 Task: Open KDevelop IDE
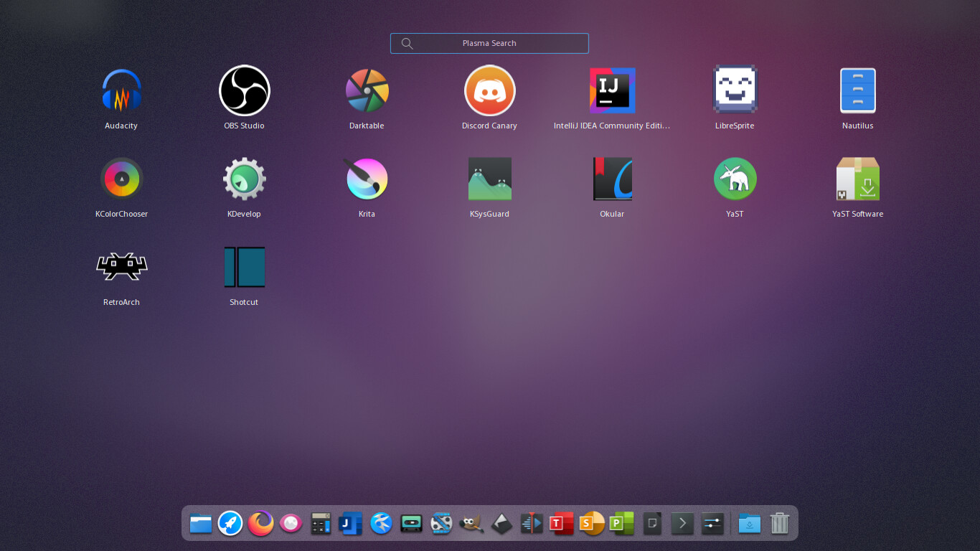244,179
